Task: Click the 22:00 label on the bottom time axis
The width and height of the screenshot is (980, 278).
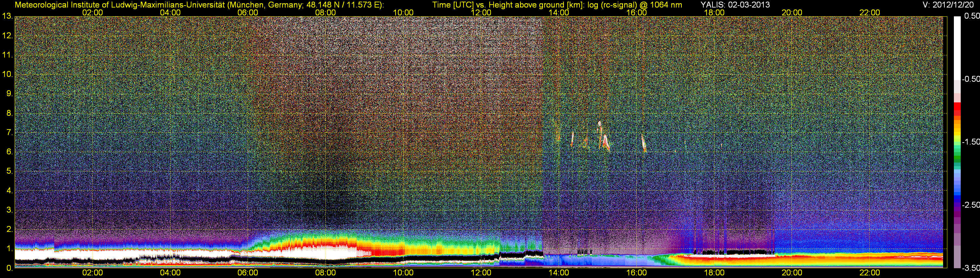Action: 870,273
